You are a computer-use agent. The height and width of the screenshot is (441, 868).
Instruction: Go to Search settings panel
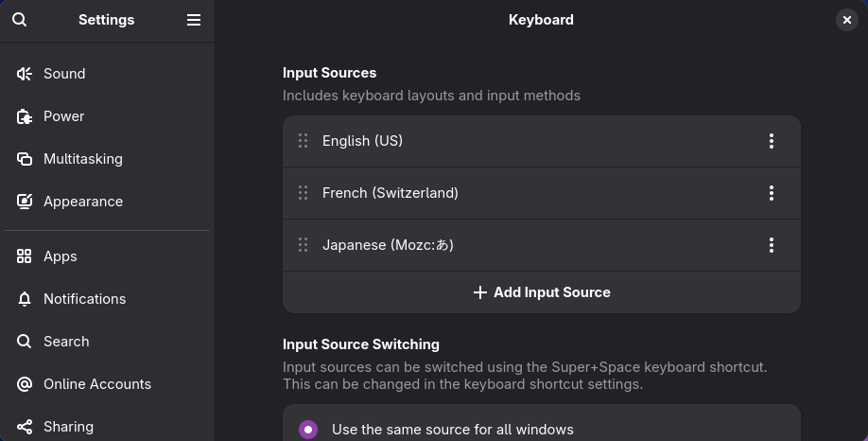[x=66, y=342]
